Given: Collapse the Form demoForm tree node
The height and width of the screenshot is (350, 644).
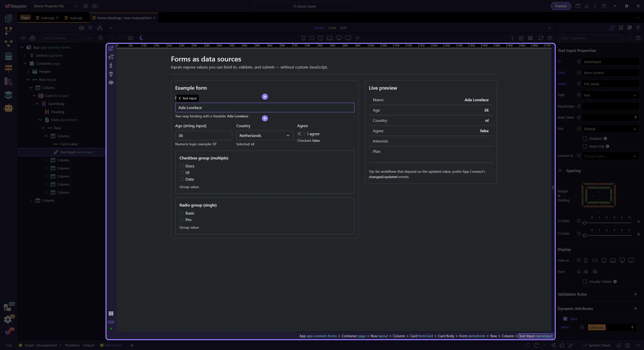Looking at the screenshot, I should [x=40, y=120].
